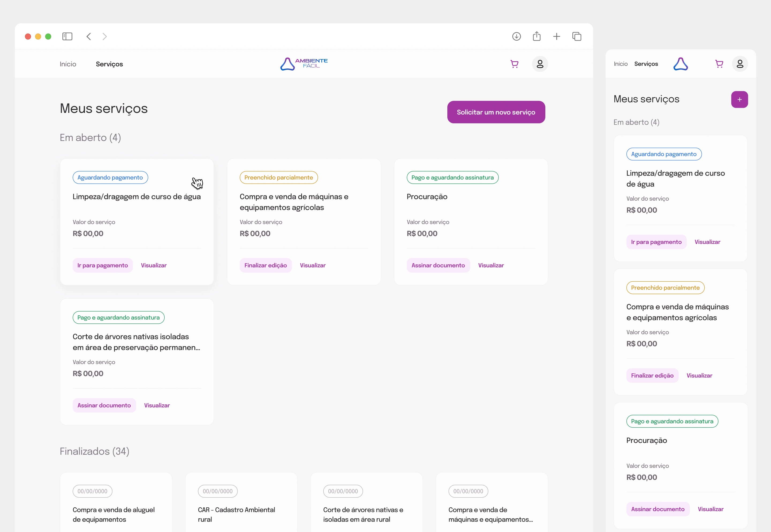
Task: Click mobile Preenchido parcialmente status badge
Action: [665, 288]
